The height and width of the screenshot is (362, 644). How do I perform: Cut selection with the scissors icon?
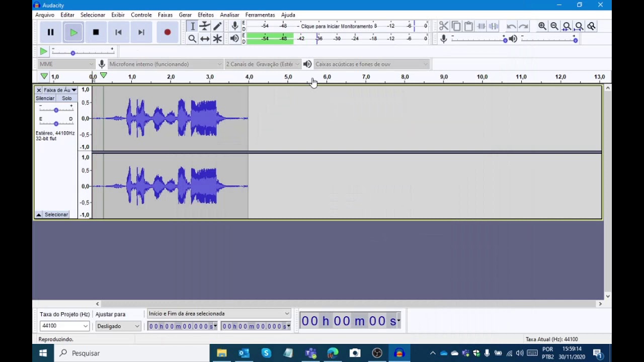[x=444, y=26]
